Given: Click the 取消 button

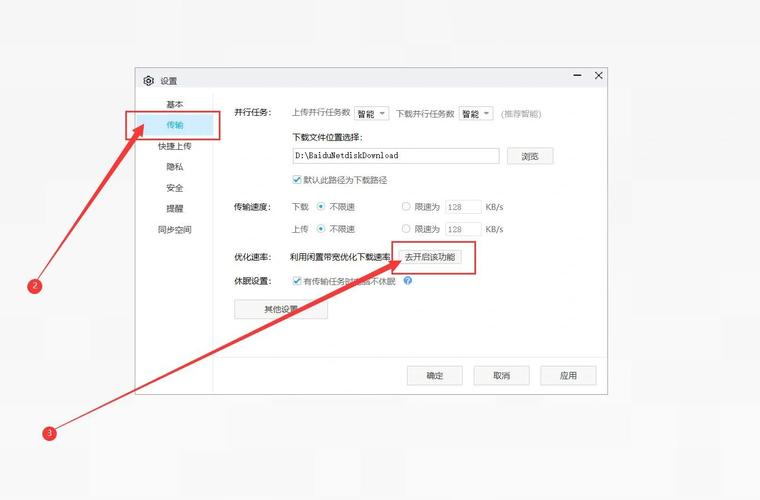Looking at the screenshot, I should tap(501, 375).
